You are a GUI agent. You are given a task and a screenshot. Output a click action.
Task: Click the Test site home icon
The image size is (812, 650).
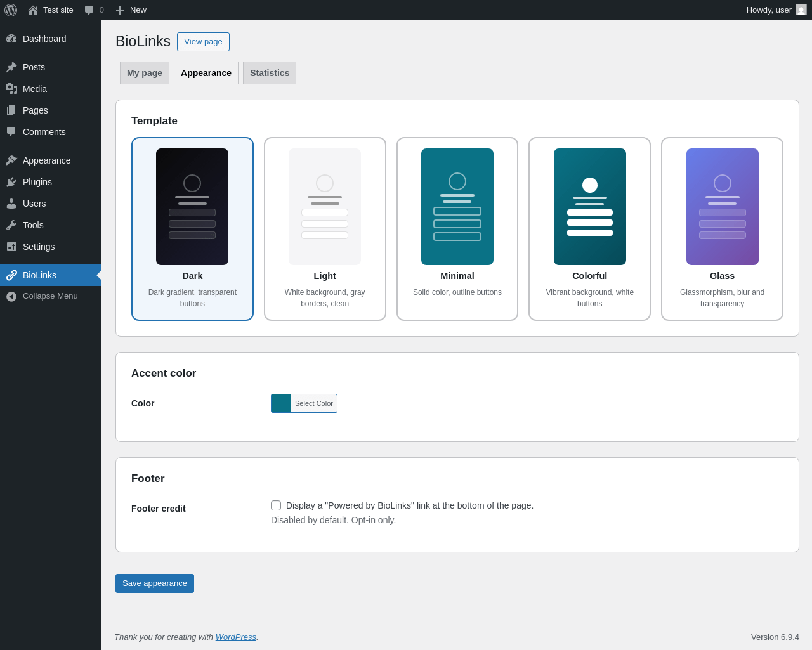[x=33, y=10]
